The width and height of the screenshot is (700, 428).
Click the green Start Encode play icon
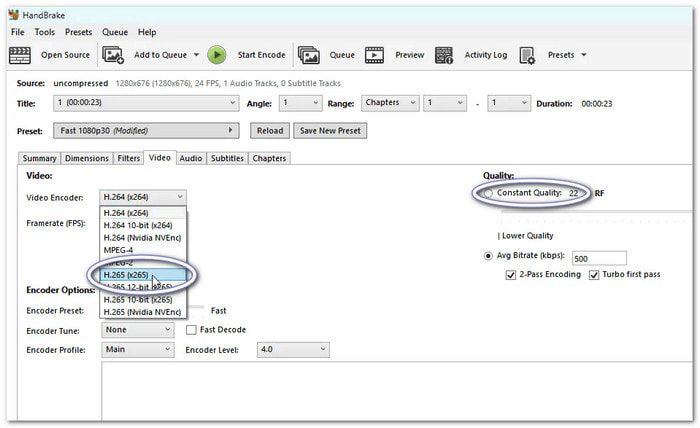tap(217, 55)
